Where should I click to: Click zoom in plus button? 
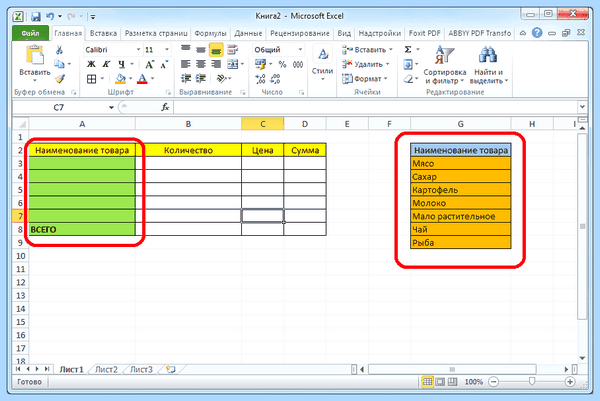570,381
